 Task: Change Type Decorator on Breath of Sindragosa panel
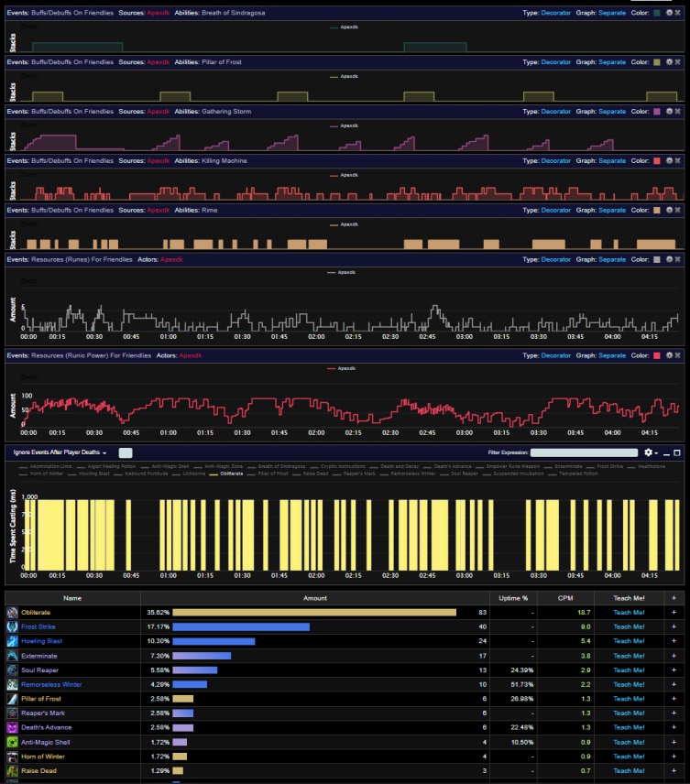click(x=556, y=13)
